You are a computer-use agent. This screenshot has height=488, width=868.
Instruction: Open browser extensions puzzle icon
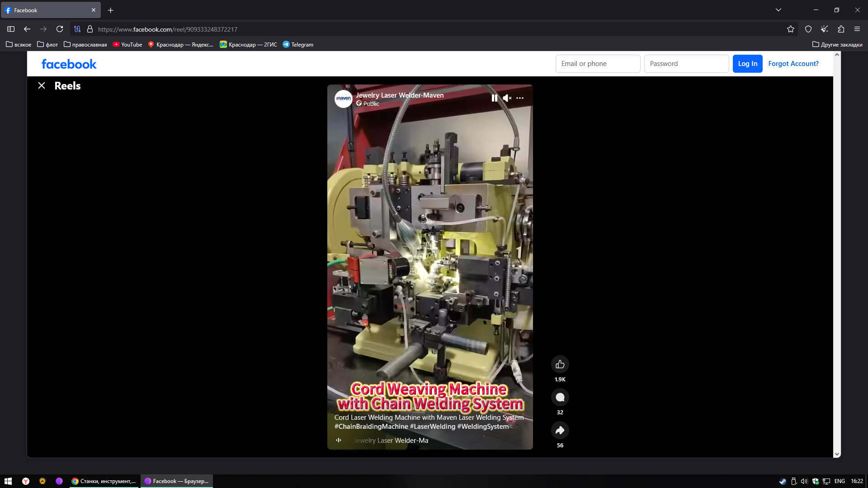tap(840, 29)
